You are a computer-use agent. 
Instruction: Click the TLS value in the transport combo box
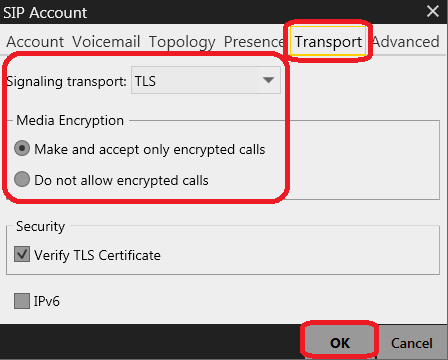pos(145,81)
